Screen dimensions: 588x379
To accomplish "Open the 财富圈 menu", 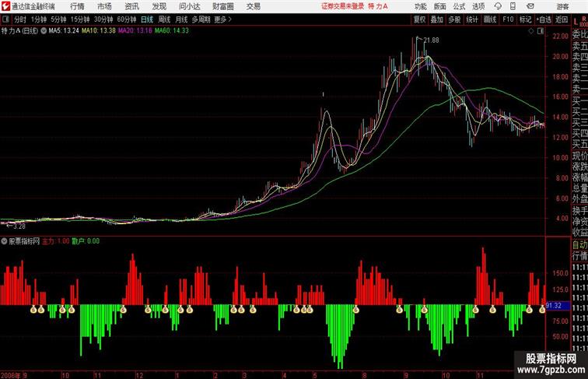I will pyautogui.click(x=222, y=6).
